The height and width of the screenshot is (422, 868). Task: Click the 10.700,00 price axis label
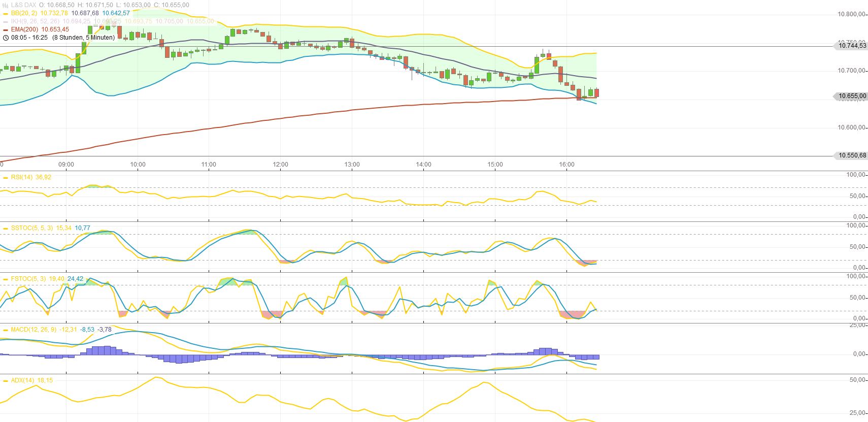[x=852, y=71]
